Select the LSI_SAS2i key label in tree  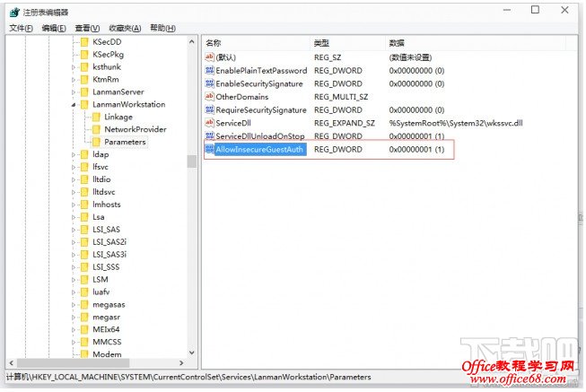pyautogui.click(x=109, y=242)
